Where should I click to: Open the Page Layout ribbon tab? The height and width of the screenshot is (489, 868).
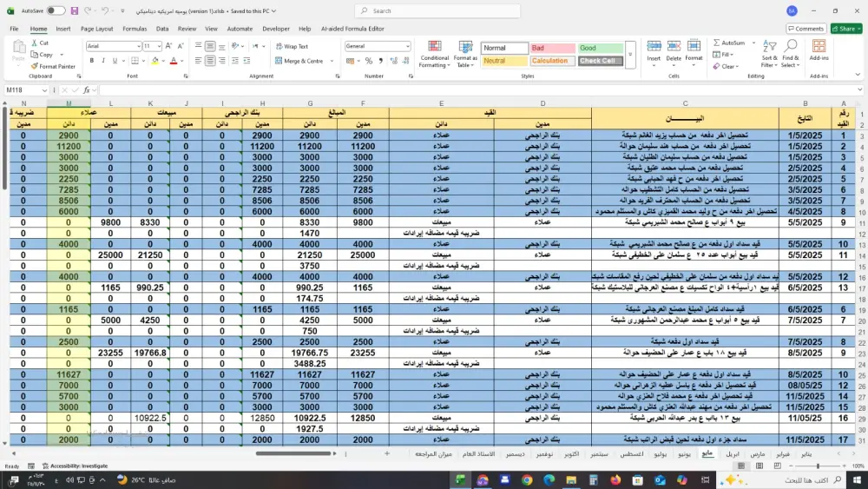tap(97, 29)
